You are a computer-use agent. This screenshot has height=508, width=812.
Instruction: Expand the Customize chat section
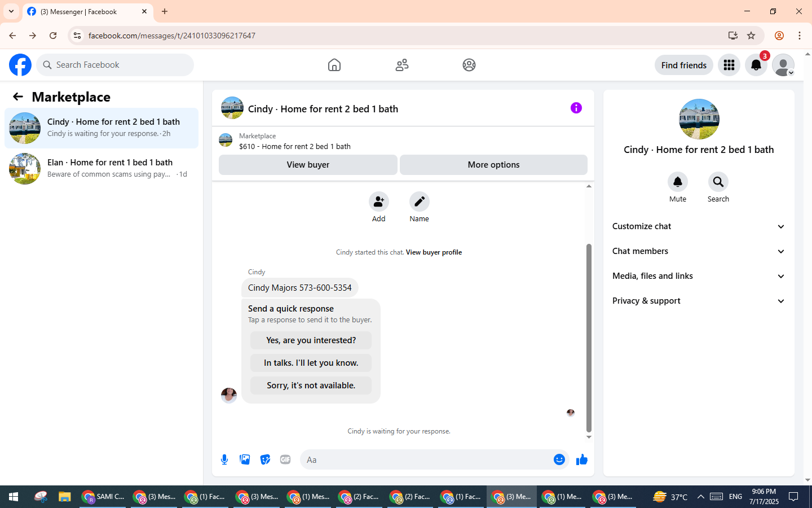point(699,226)
